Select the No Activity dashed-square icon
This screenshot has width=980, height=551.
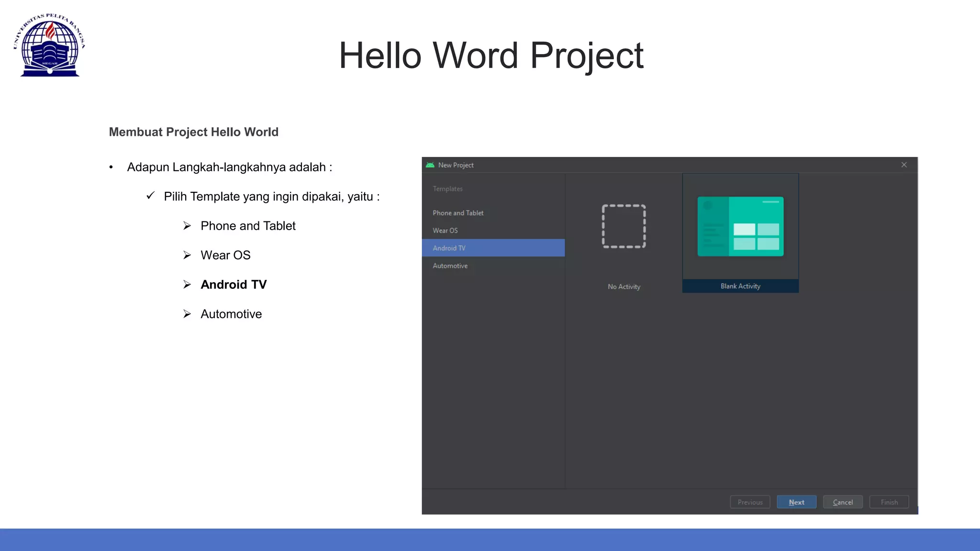tap(624, 226)
